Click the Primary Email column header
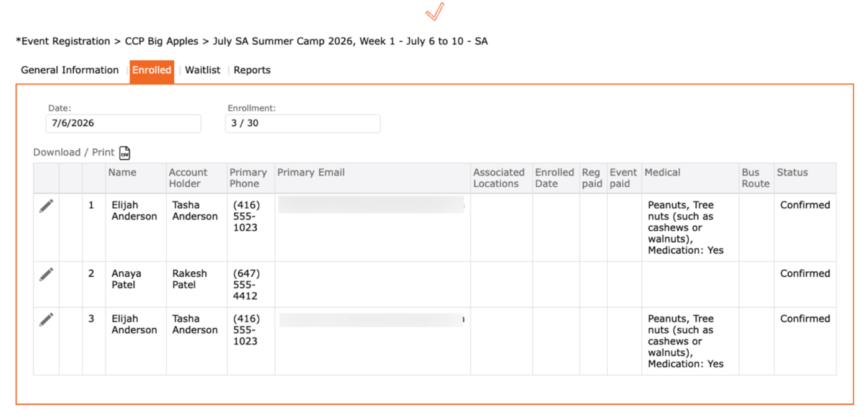868x417 pixels. click(x=311, y=173)
